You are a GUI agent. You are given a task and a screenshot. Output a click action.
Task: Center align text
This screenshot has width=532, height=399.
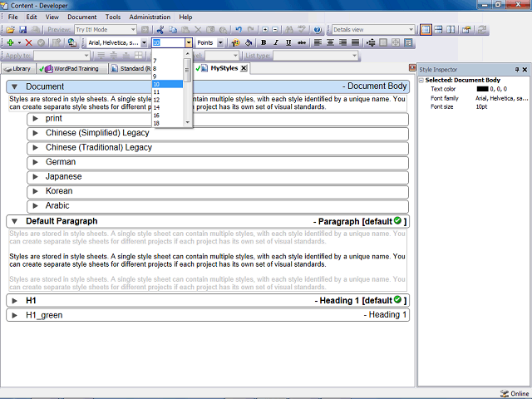[330, 42]
